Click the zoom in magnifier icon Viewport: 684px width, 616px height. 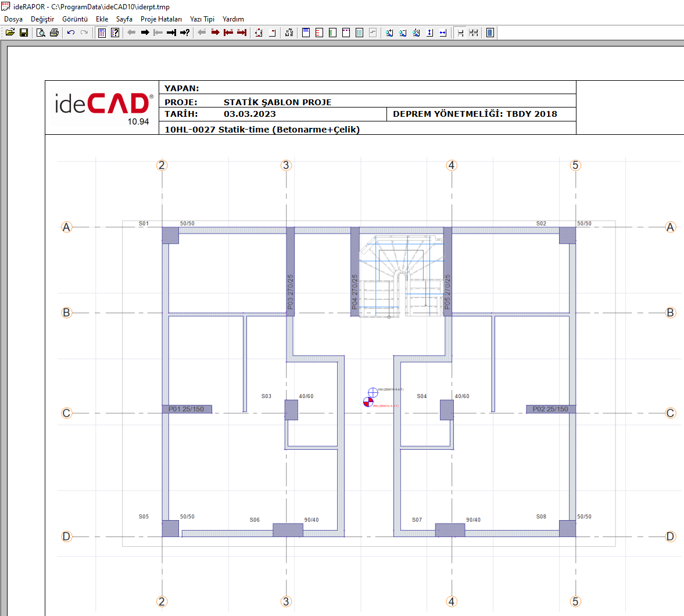(389, 33)
